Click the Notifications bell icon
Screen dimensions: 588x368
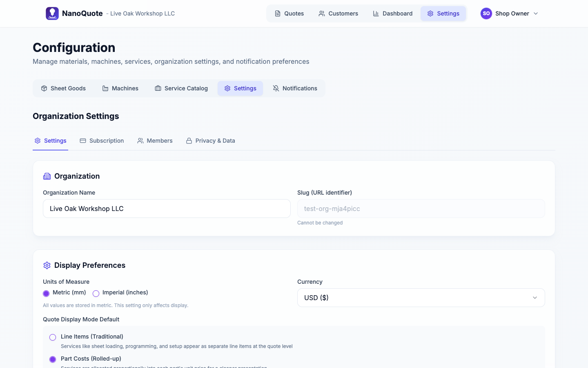click(x=276, y=88)
